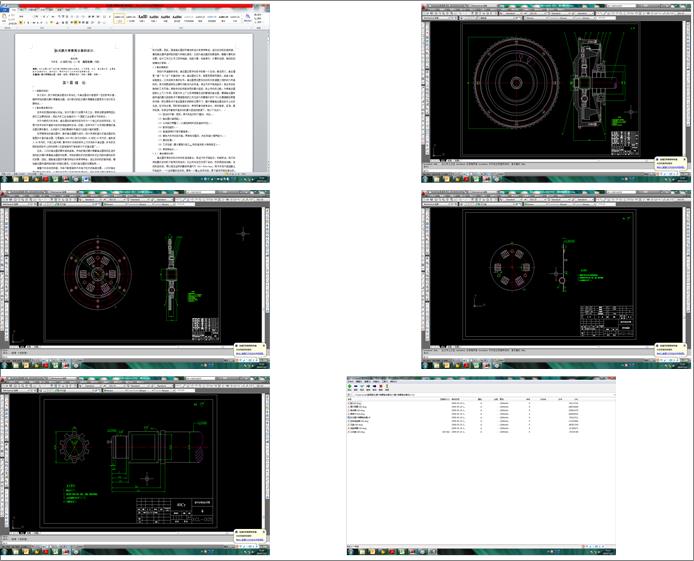This screenshot has height=561, width=694.
Task: Toggle Bold in Word ribbon
Action: click(x=21, y=22)
